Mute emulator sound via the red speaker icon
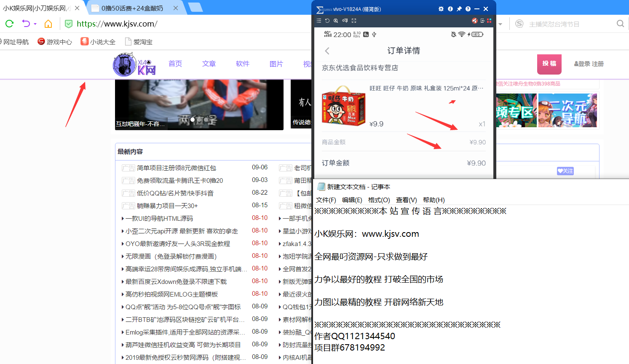 pos(474,20)
